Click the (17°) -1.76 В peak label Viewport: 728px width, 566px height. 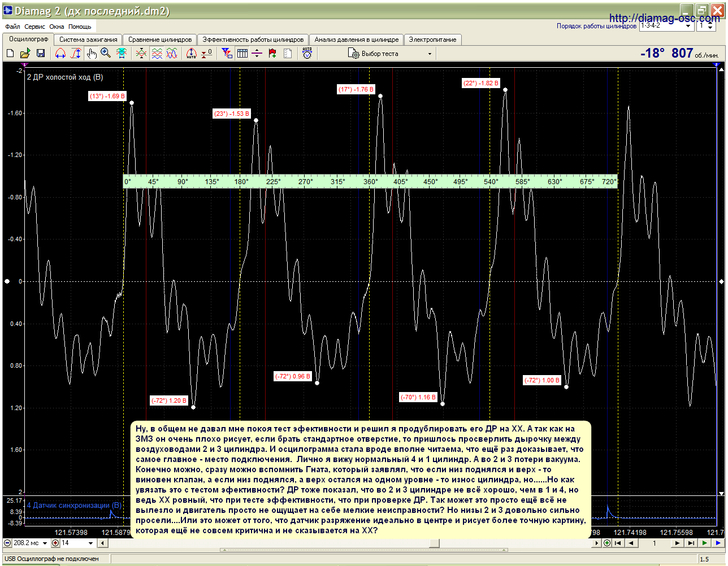tap(356, 89)
